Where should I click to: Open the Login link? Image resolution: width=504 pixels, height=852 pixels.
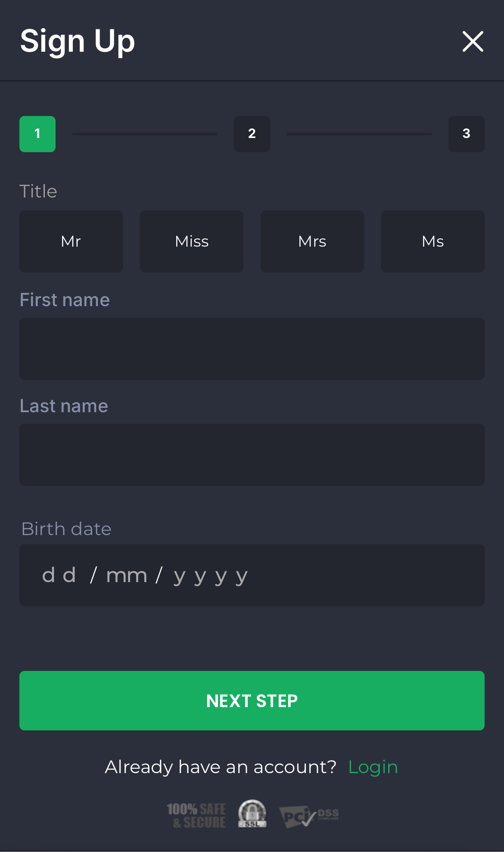373,767
